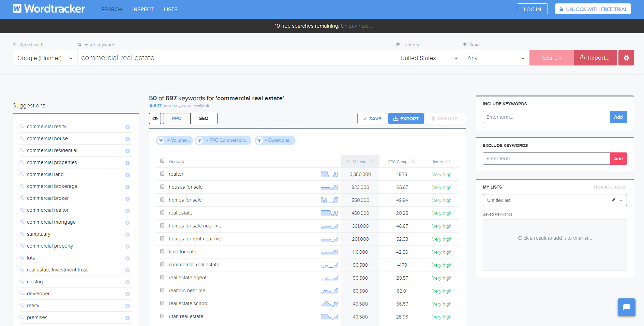Open the SEARCH menu in top navigation
Screen dimensions: 644x326
point(111,10)
